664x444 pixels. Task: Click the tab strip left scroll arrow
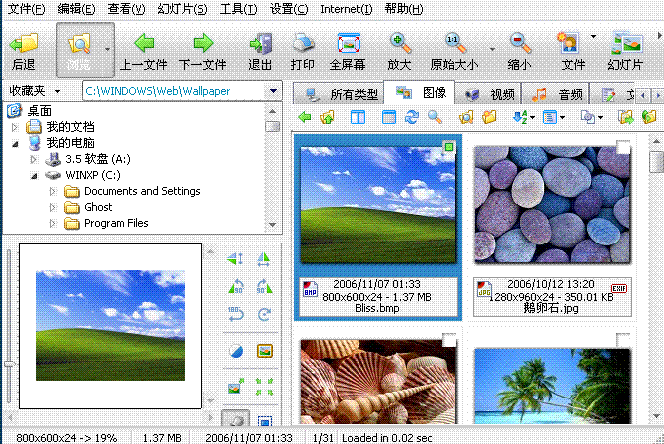643,96
